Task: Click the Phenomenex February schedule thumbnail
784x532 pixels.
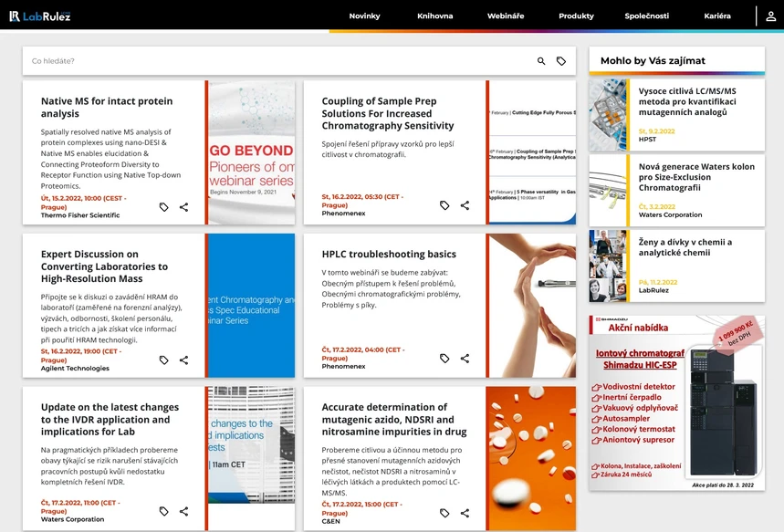Action: [x=532, y=152]
